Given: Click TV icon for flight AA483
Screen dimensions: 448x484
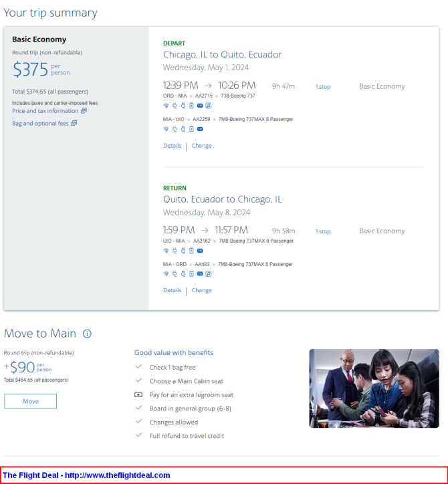Looking at the screenshot, I should (200, 274).
